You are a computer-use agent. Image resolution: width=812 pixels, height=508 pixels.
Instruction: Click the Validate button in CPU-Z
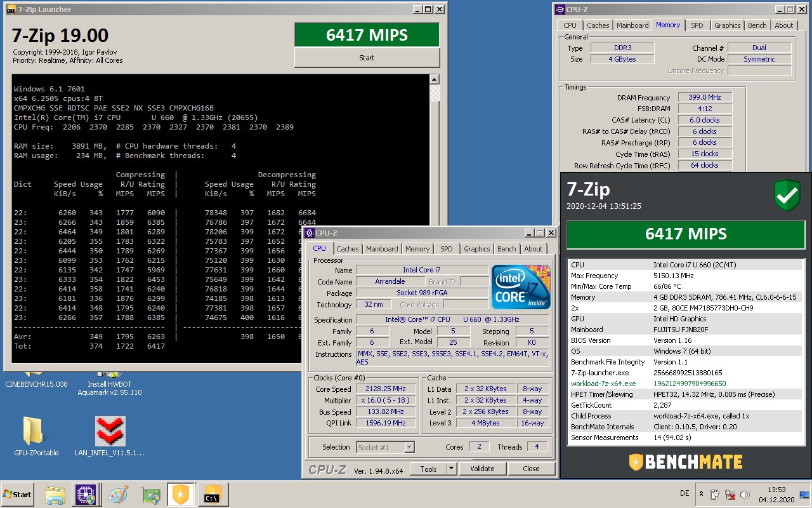click(x=482, y=469)
